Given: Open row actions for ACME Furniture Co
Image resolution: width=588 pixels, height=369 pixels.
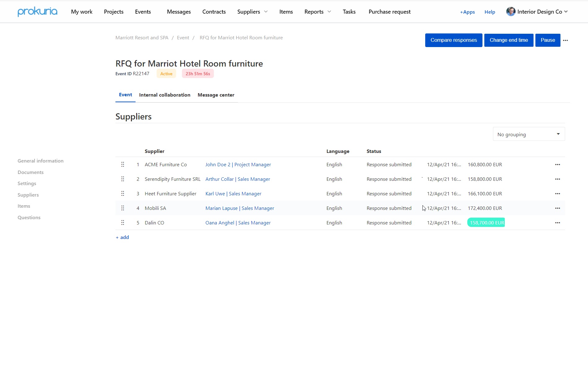Looking at the screenshot, I should click(x=557, y=165).
